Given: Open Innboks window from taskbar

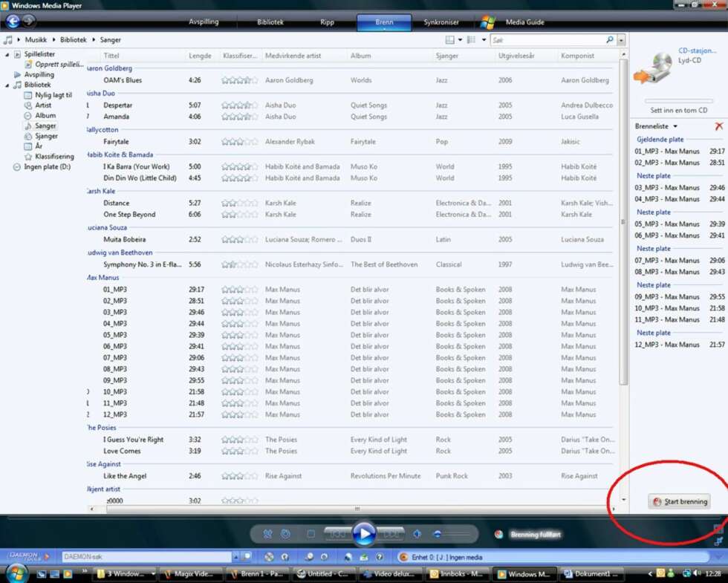Looking at the screenshot, I should (x=457, y=574).
